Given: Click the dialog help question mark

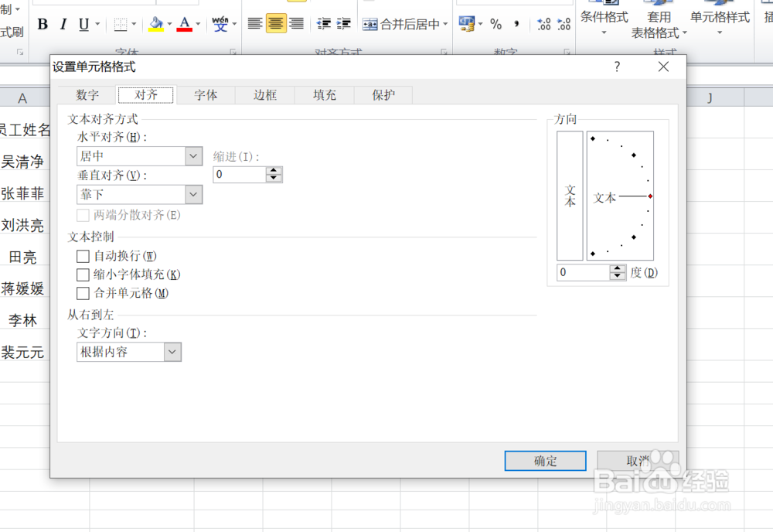Looking at the screenshot, I should click(617, 66).
